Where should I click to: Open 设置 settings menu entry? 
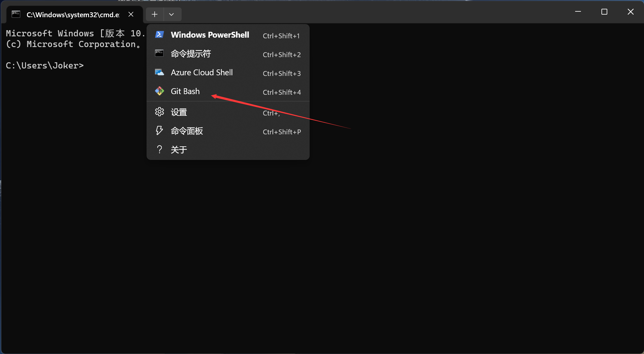click(179, 112)
